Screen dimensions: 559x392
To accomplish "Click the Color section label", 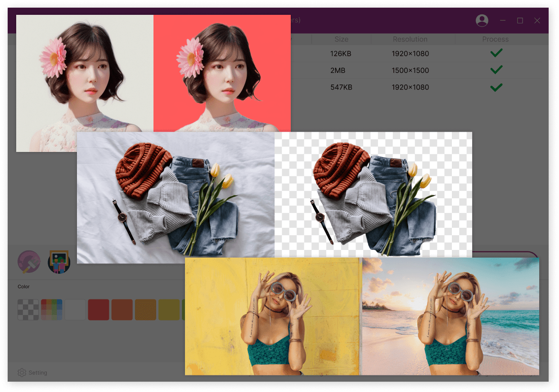I will tap(24, 286).
